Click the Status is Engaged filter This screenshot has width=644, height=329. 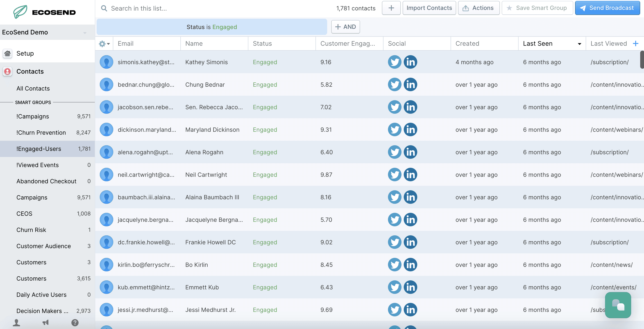tap(211, 27)
